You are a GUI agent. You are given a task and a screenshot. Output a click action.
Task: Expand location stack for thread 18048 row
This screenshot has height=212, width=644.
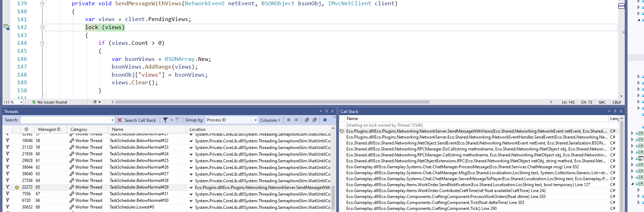pyautogui.click(x=191, y=141)
